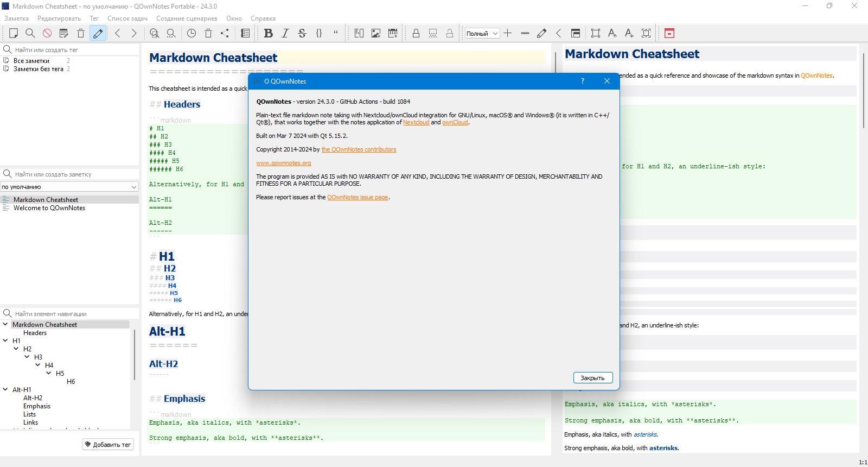Insert block quote with quote icon
This screenshot has height=467, width=868.
[336, 33]
